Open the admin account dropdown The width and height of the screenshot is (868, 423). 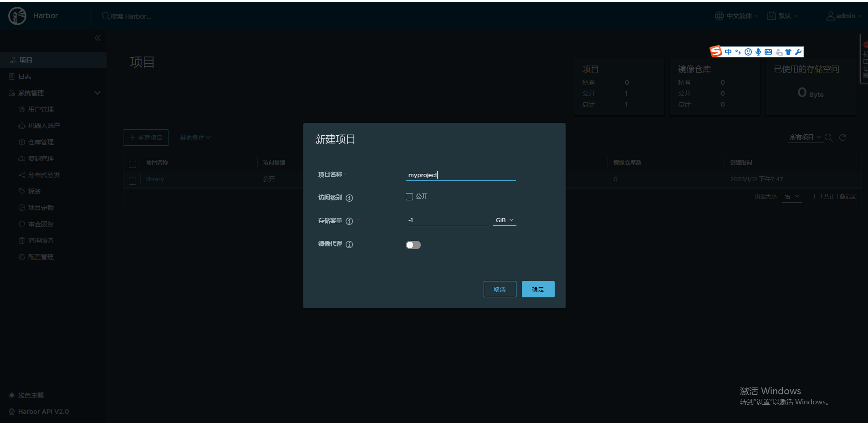pos(844,16)
